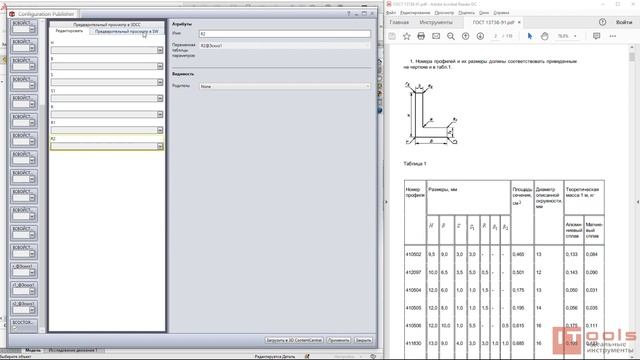Open the three-dots more tools menu
Viewport: 640px width, 360px height.
(613, 36)
